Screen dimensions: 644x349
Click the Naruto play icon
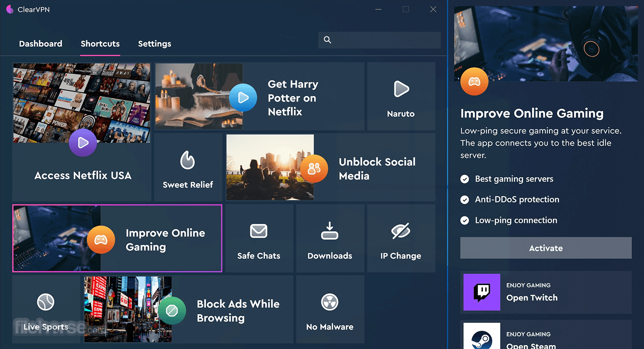[x=401, y=89]
